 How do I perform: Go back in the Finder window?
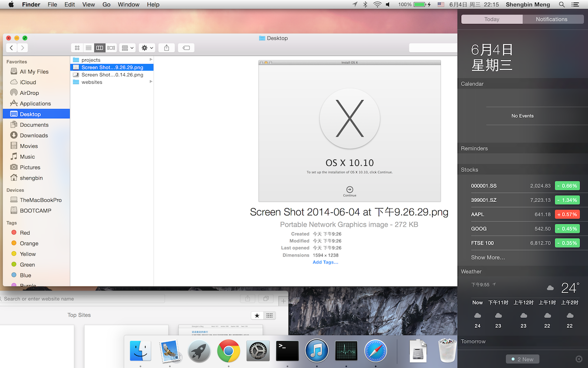pyautogui.click(x=11, y=48)
